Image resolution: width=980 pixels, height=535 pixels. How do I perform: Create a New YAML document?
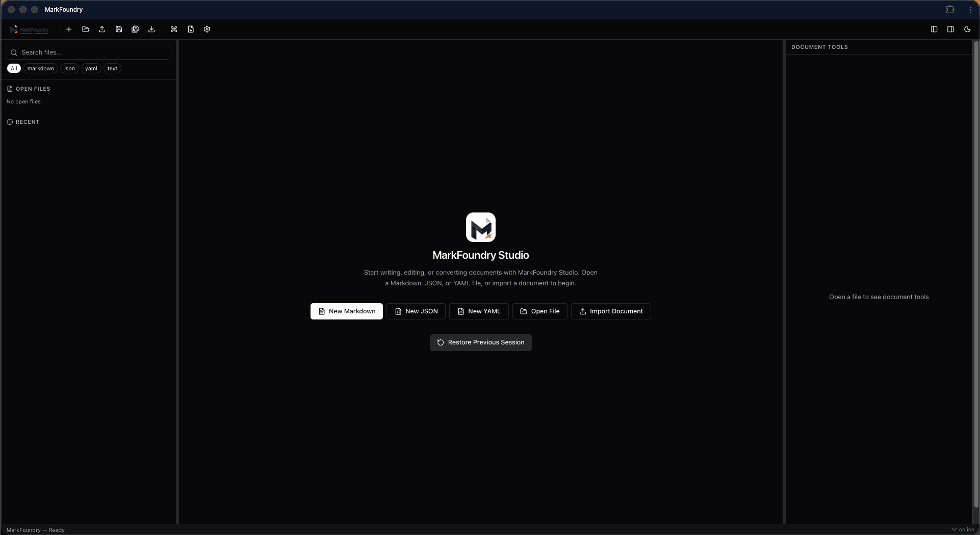(x=479, y=311)
